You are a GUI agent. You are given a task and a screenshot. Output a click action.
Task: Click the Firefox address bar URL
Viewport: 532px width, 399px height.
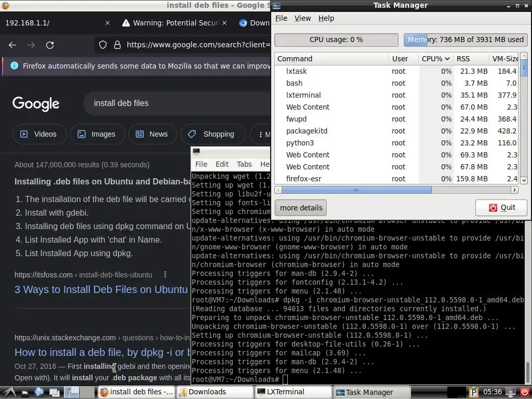(x=198, y=45)
